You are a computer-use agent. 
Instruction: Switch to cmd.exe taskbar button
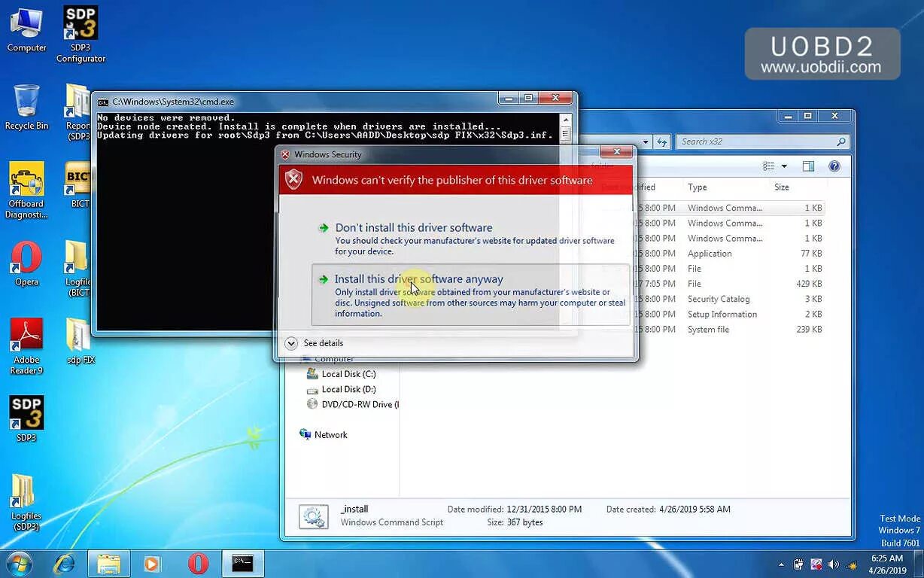242,564
